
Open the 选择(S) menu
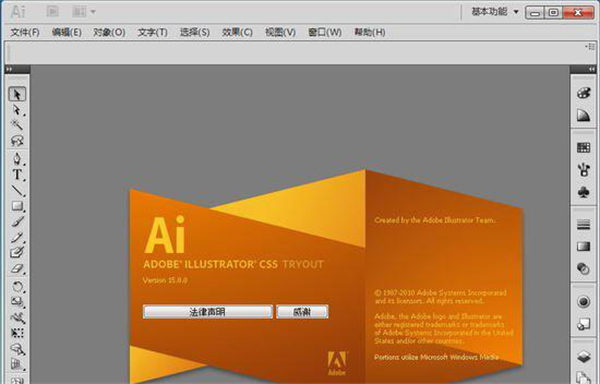(x=195, y=32)
